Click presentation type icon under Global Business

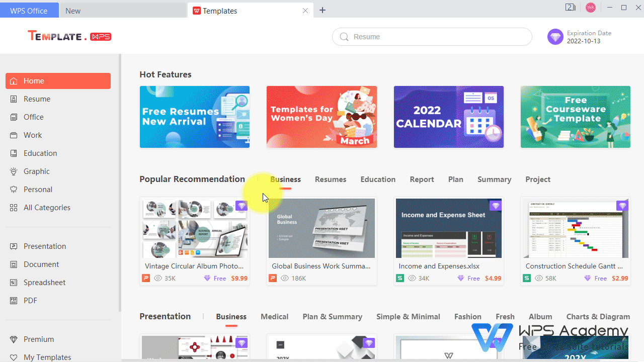point(273,278)
